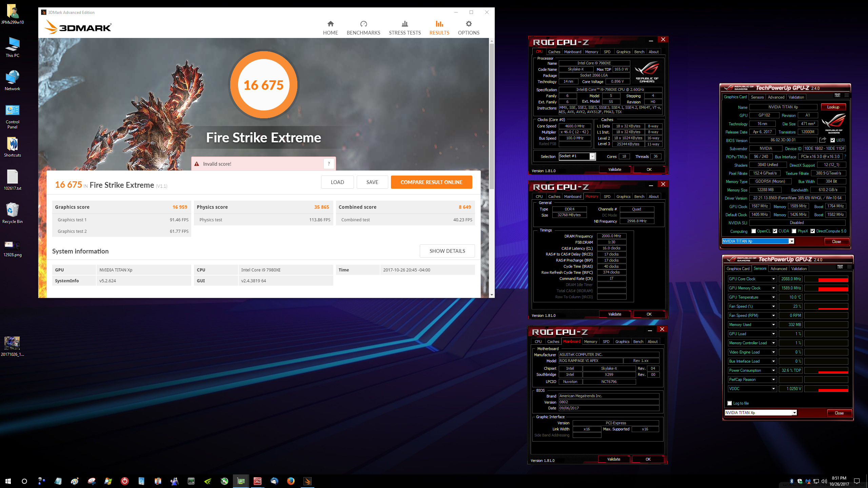Select Graphics tab in bottom CPU-Z window
This screenshot has width=868, height=488.
622,342
